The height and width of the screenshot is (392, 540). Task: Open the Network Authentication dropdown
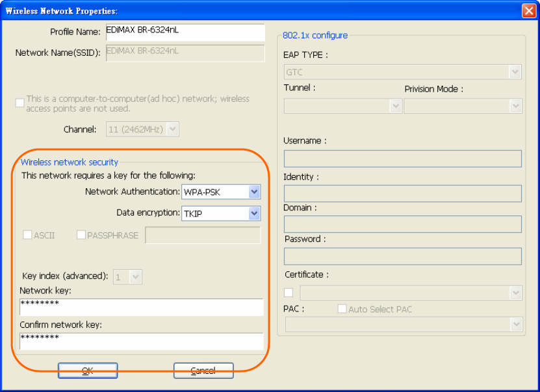click(x=221, y=192)
